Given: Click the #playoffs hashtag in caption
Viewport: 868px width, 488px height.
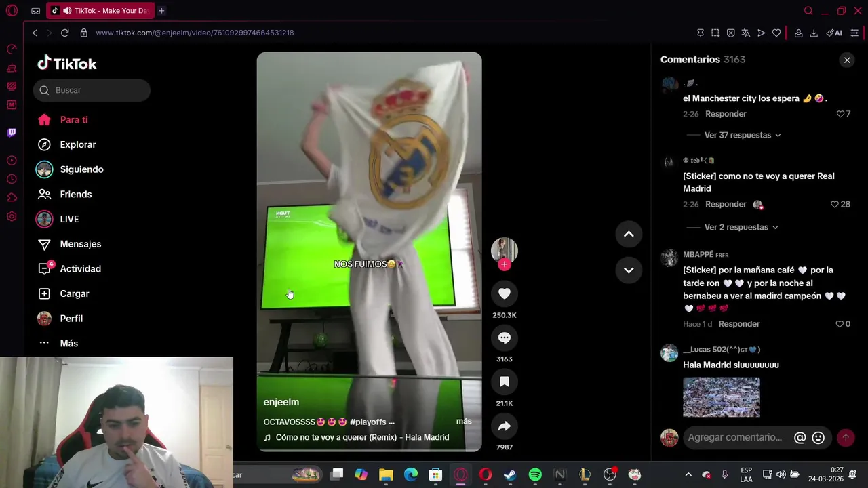Looking at the screenshot, I should pos(369,422).
